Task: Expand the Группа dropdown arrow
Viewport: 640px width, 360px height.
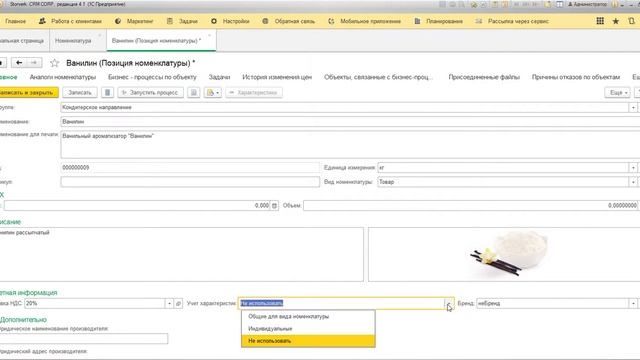Action: click(x=633, y=107)
